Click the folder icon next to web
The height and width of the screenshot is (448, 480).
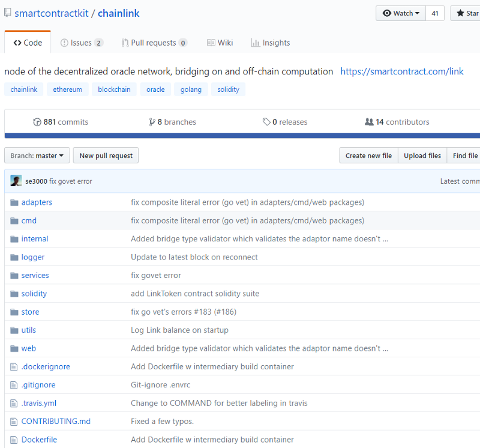click(x=14, y=348)
